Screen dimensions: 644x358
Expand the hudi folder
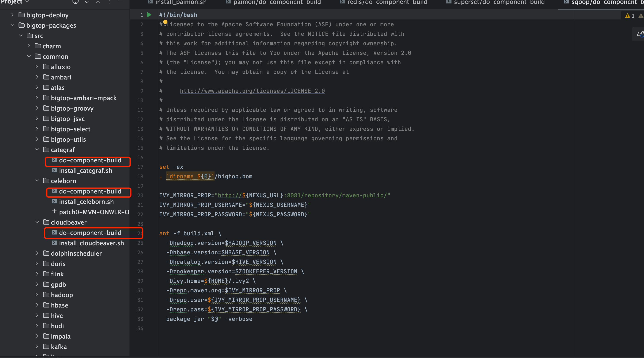(x=37, y=326)
